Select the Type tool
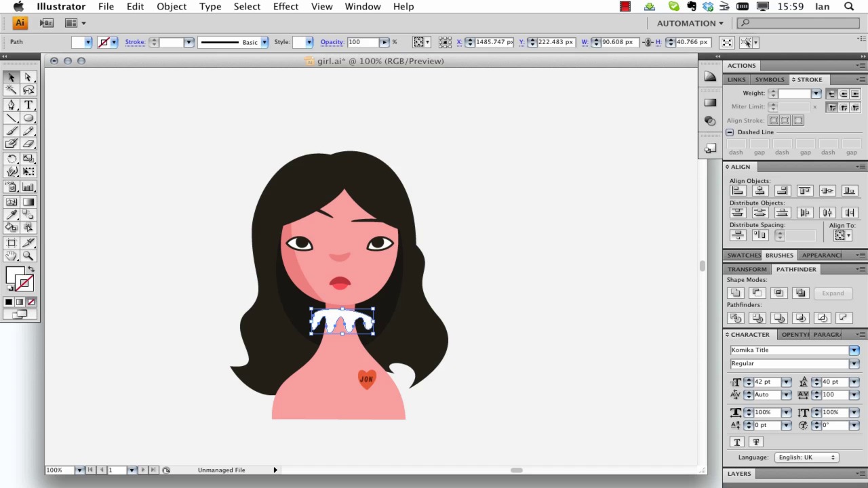The image size is (868, 488). point(28,105)
